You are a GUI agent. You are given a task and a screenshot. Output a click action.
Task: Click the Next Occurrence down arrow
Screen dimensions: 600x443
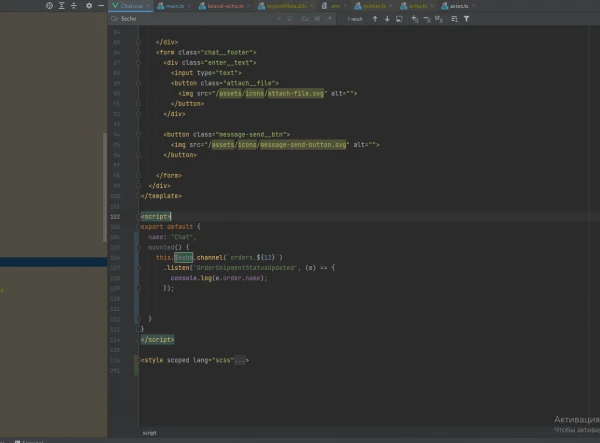click(x=386, y=18)
